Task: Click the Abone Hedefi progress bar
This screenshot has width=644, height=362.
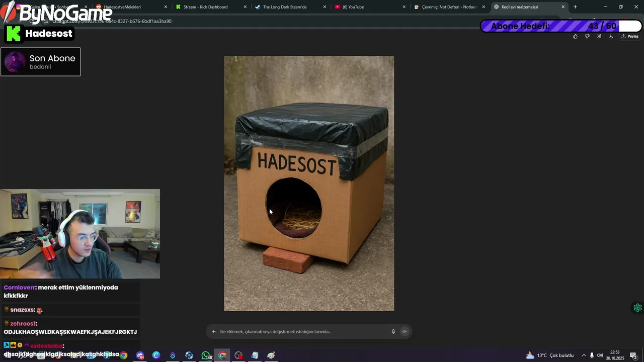Action: coord(560,26)
